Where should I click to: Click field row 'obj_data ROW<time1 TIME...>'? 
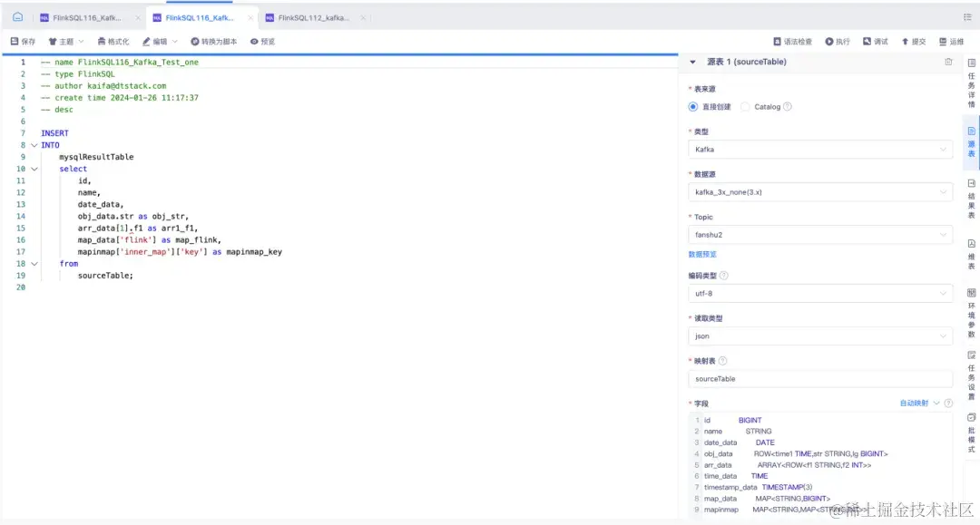click(820, 454)
